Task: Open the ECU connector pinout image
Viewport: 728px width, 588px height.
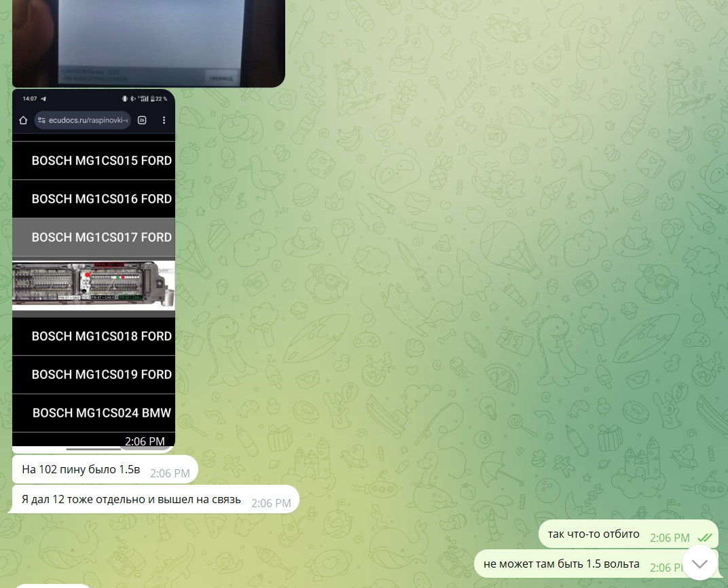Action: click(94, 284)
